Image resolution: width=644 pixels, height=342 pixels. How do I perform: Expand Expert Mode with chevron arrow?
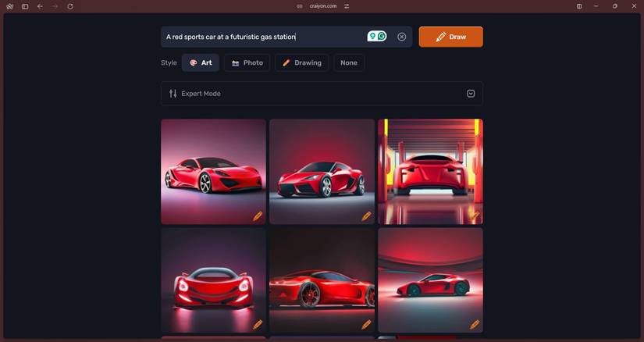pos(471,94)
